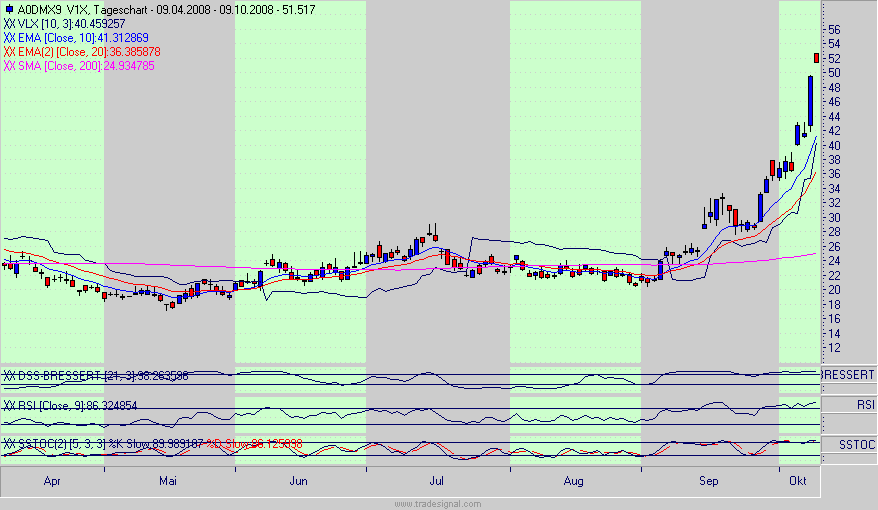Click the Aug month label on time axis
Screen dimensions: 878x510
573,481
